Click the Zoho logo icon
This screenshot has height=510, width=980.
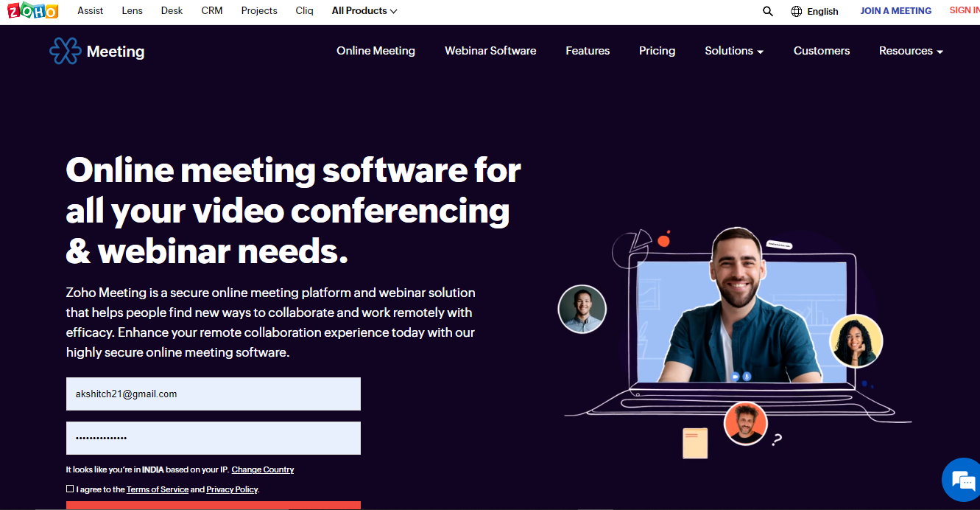[32, 11]
